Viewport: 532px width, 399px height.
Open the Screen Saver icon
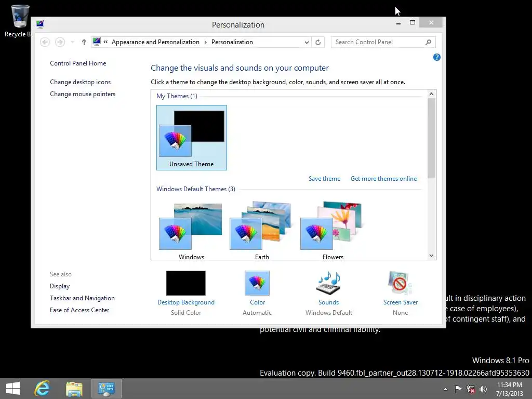pos(401,283)
